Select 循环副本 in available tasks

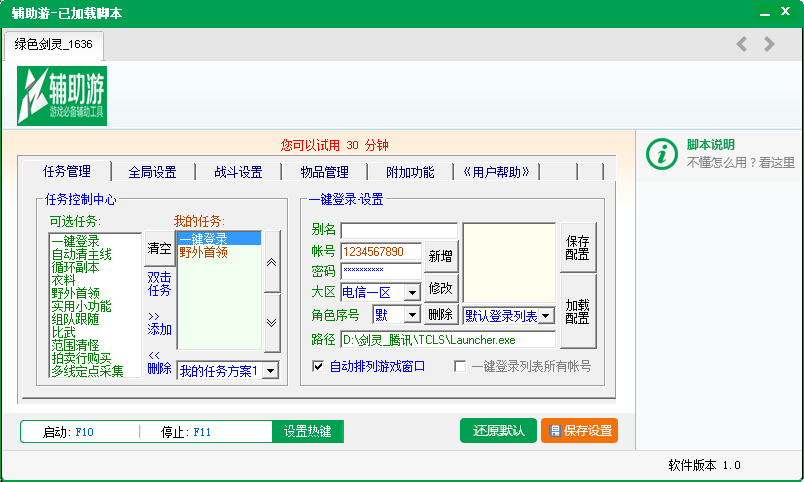point(75,267)
